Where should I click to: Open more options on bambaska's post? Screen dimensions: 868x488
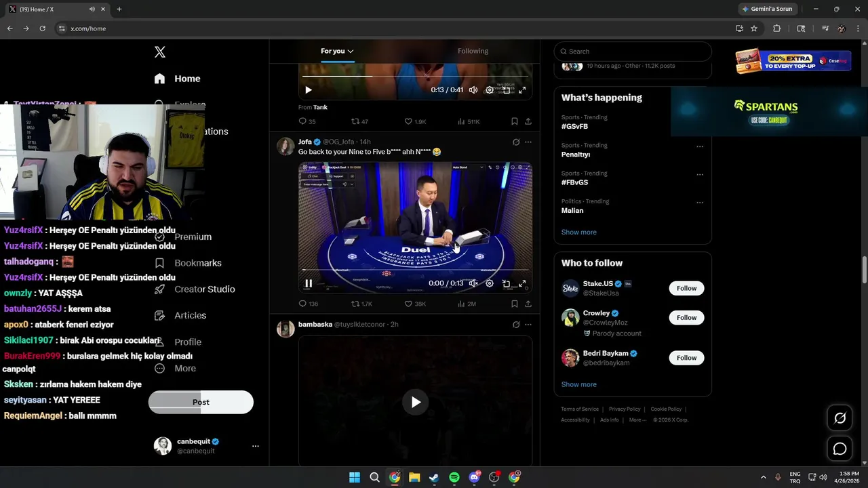(528, 325)
